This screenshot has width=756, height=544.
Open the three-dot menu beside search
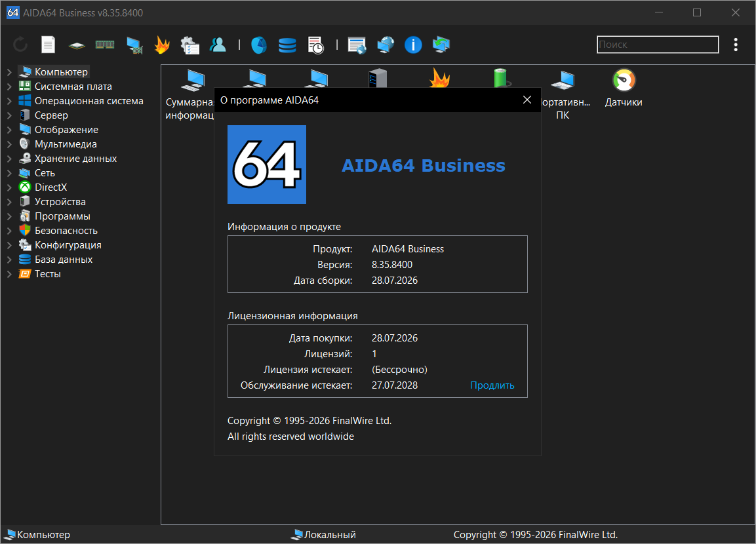[x=736, y=45]
